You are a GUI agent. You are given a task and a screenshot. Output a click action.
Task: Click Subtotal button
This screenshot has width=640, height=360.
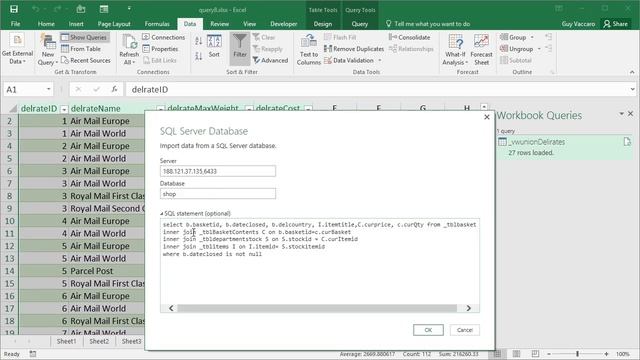516,60
